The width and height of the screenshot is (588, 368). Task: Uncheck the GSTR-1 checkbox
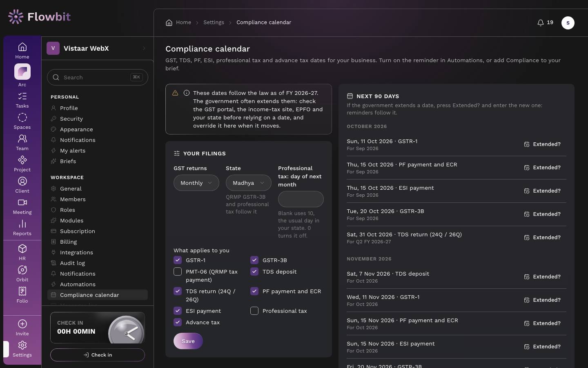coord(178,260)
